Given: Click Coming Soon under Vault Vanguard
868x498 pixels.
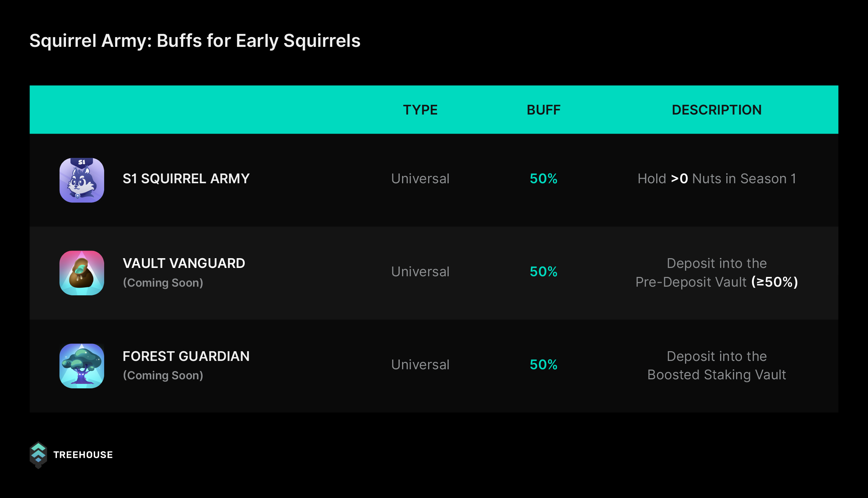Looking at the screenshot, I should click(163, 283).
